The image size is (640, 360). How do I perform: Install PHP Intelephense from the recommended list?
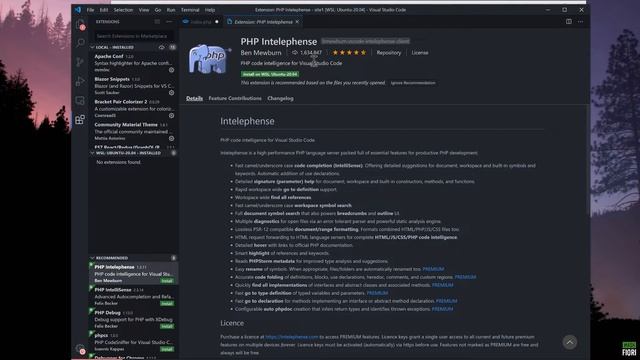pyautogui.click(x=167, y=281)
